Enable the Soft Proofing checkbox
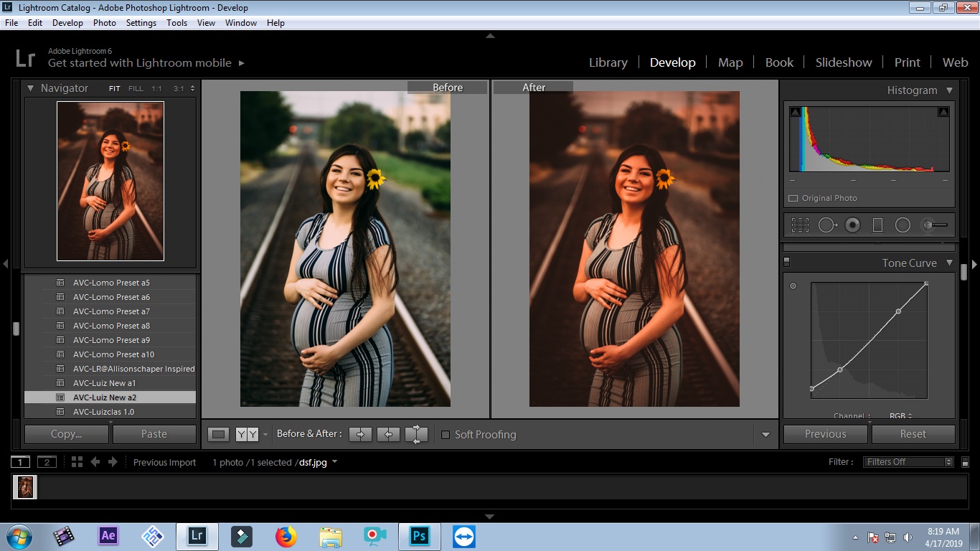980x551 pixels. 446,435
